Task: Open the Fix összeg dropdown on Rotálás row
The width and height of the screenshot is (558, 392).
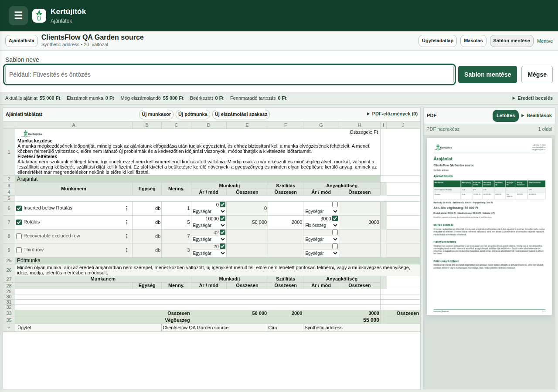Action: 321,225
